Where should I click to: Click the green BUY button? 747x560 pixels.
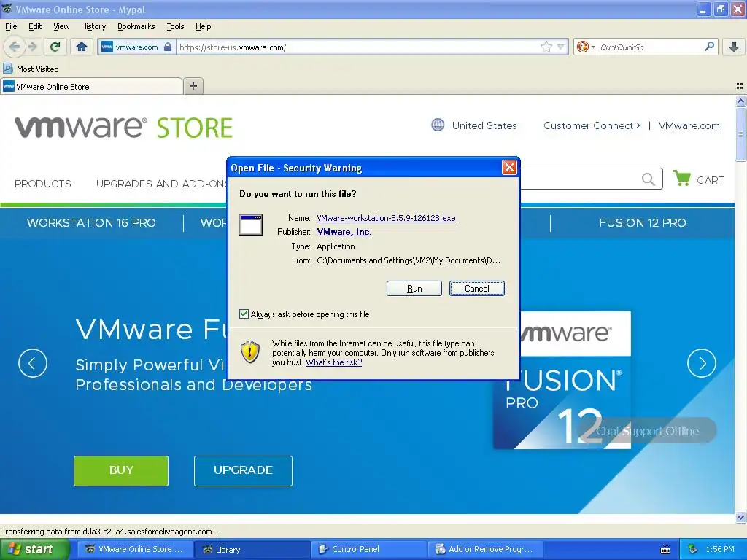click(x=121, y=470)
